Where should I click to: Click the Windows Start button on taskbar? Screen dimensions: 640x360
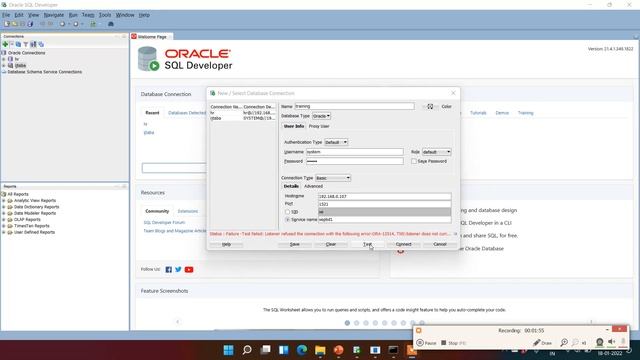(229, 350)
